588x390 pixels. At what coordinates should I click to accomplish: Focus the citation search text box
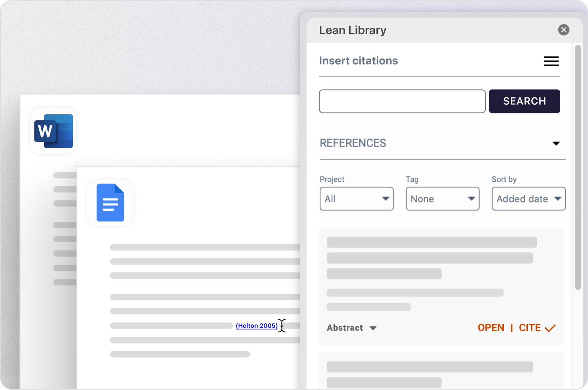tap(402, 101)
